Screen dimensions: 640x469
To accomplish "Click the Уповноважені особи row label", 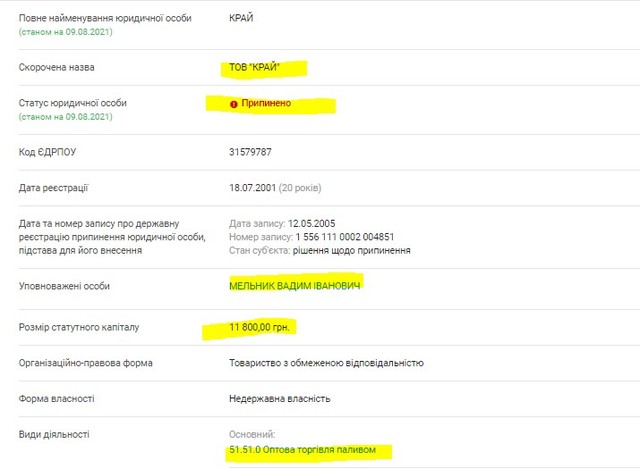I will [x=64, y=286].
